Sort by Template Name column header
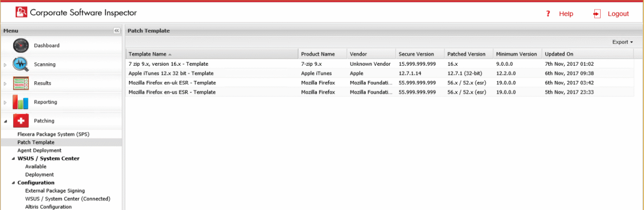 point(147,54)
